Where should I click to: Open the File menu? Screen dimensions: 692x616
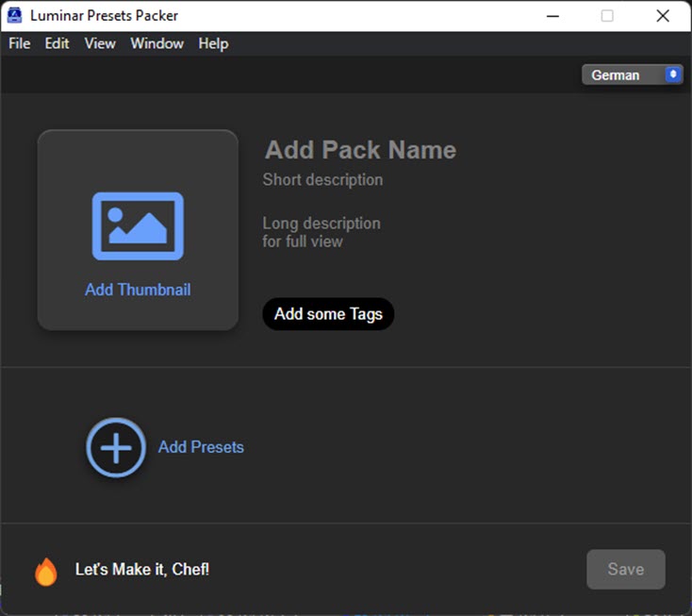coord(20,43)
